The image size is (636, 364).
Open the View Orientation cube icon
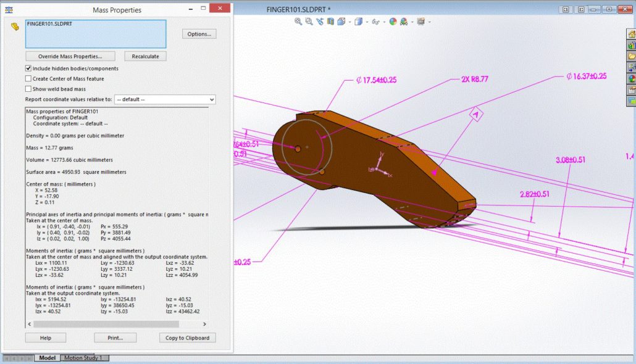[341, 22]
